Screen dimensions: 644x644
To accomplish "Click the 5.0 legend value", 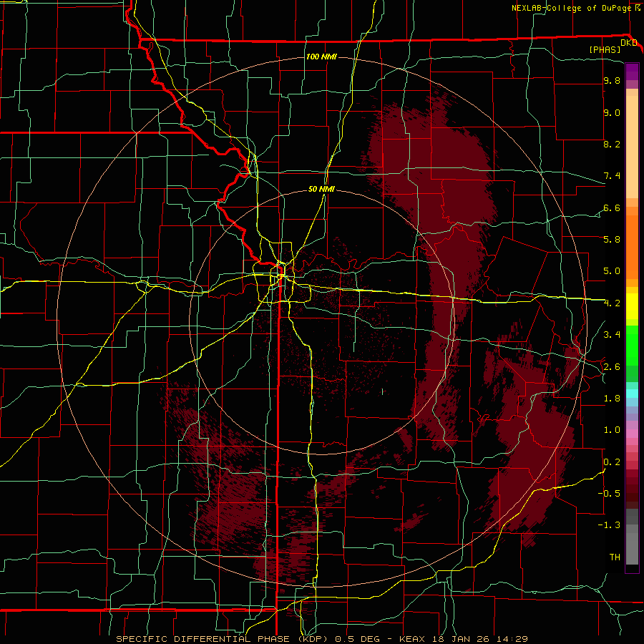I will (x=612, y=271).
